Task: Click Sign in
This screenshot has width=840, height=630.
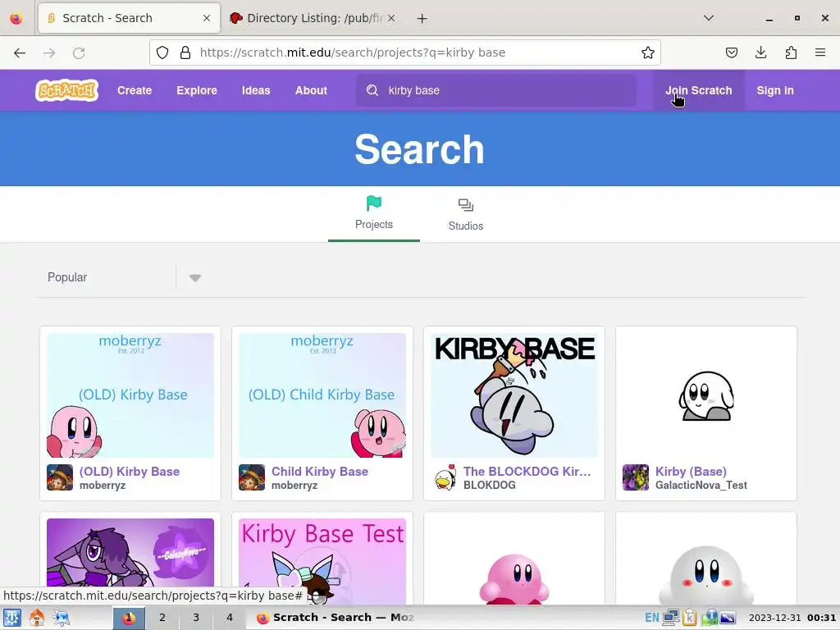Action: click(x=775, y=90)
